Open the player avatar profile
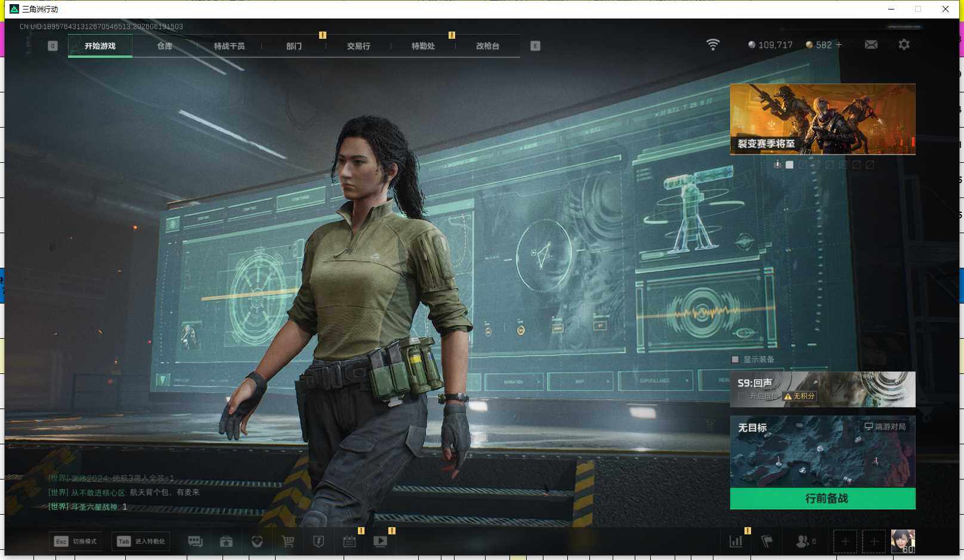This screenshot has height=560, width=964. tap(903, 542)
